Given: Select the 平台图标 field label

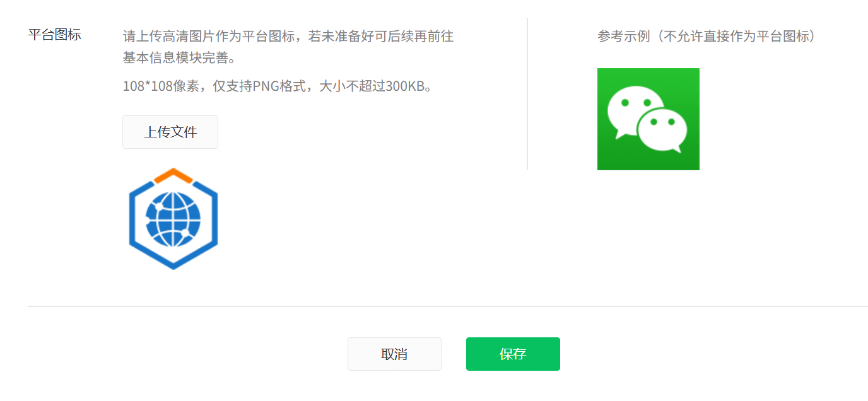Looking at the screenshot, I should (x=55, y=34).
